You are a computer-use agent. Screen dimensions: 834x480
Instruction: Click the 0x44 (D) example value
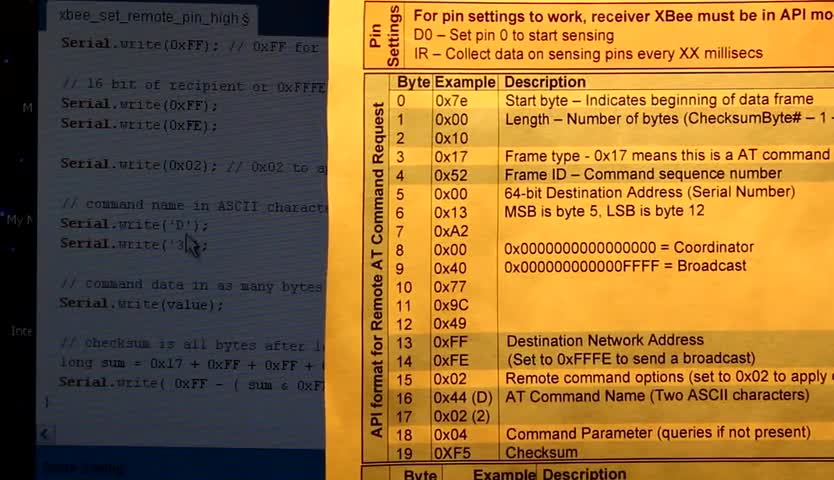point(463,398)
